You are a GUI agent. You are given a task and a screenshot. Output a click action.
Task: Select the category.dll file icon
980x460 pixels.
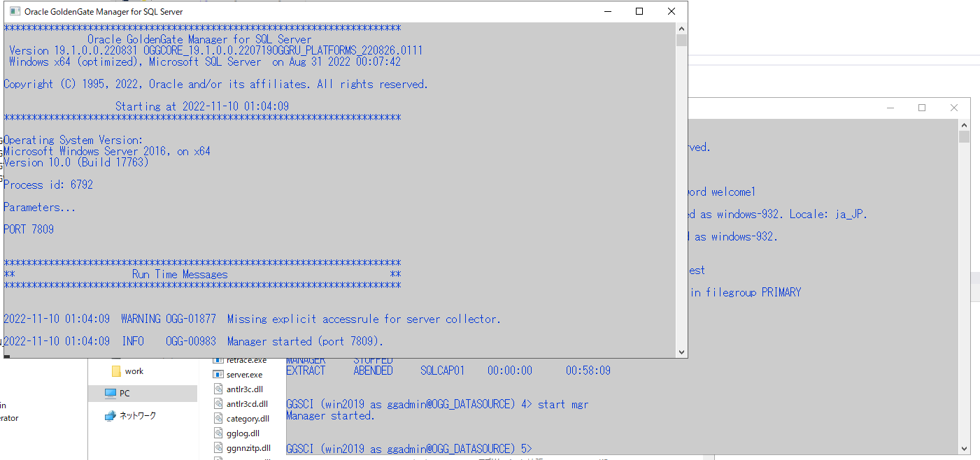pos(218,419)
